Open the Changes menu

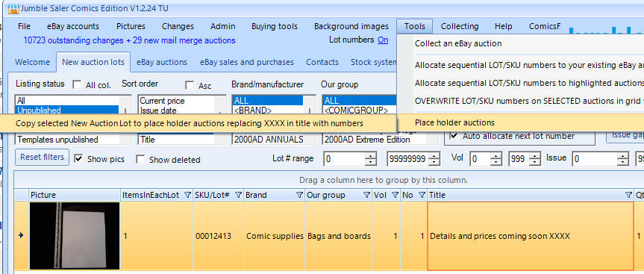178,26
